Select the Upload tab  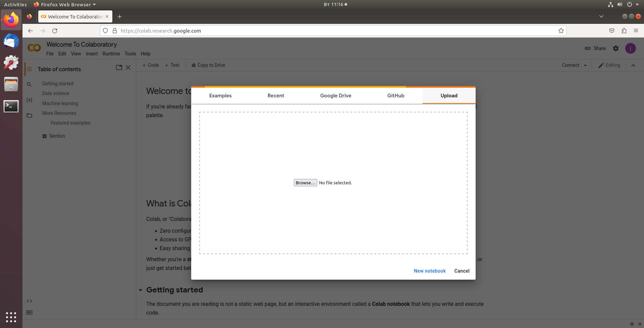449,96
